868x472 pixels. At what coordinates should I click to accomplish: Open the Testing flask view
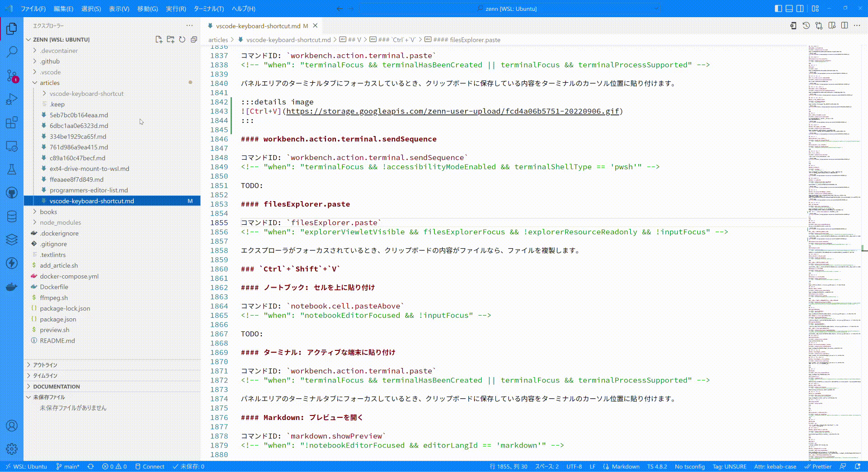12,170
